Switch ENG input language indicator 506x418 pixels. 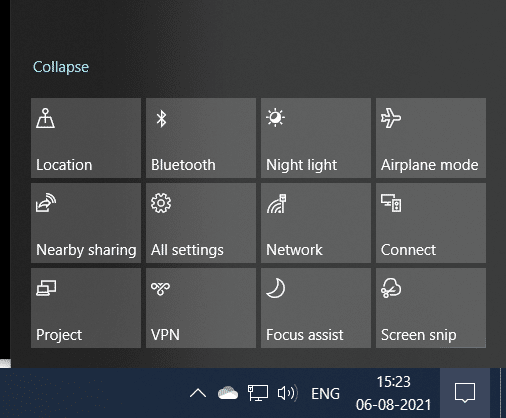click(325, 394)
